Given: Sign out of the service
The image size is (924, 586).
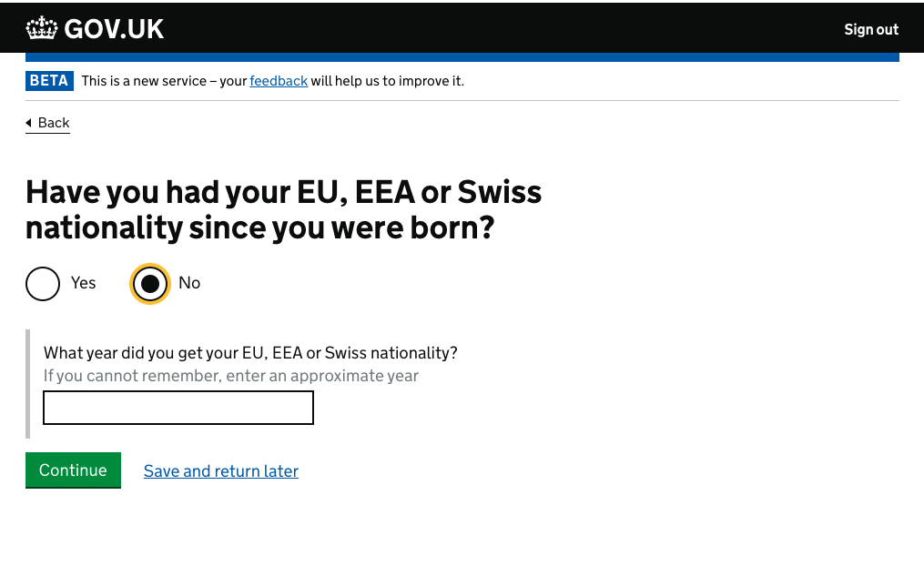Looking at the screenshot, I should pos(870,29).
